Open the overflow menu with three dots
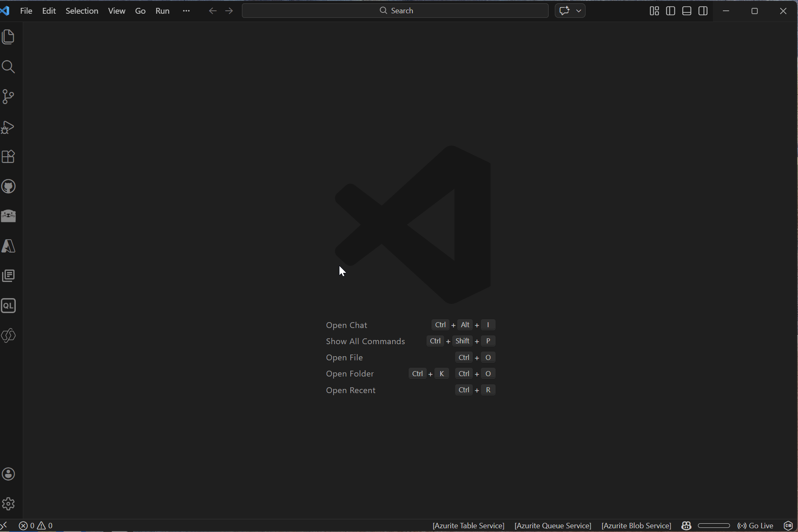Image resolution: width=798 pixels, height=532 pixels. (x=186, y=11)
